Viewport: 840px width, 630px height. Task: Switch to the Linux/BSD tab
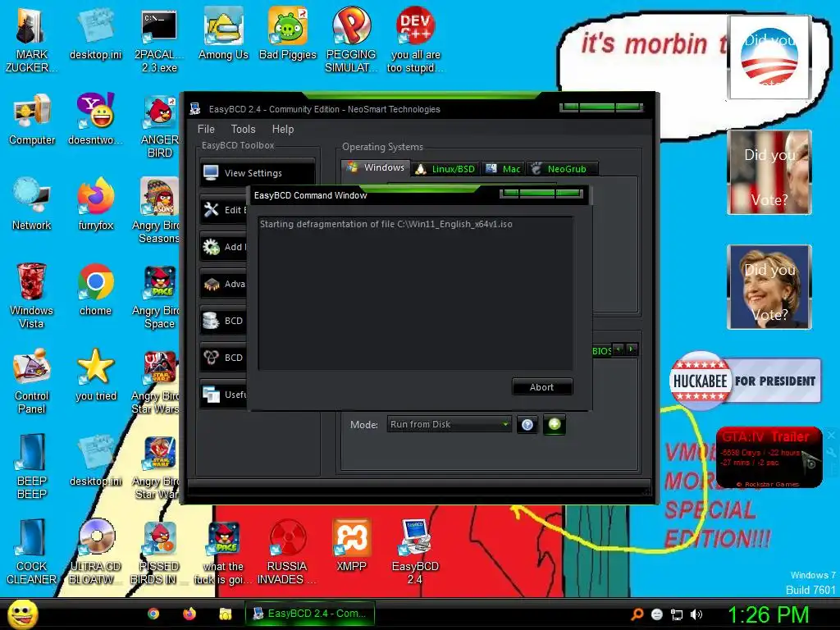click(x=445, y=169)
